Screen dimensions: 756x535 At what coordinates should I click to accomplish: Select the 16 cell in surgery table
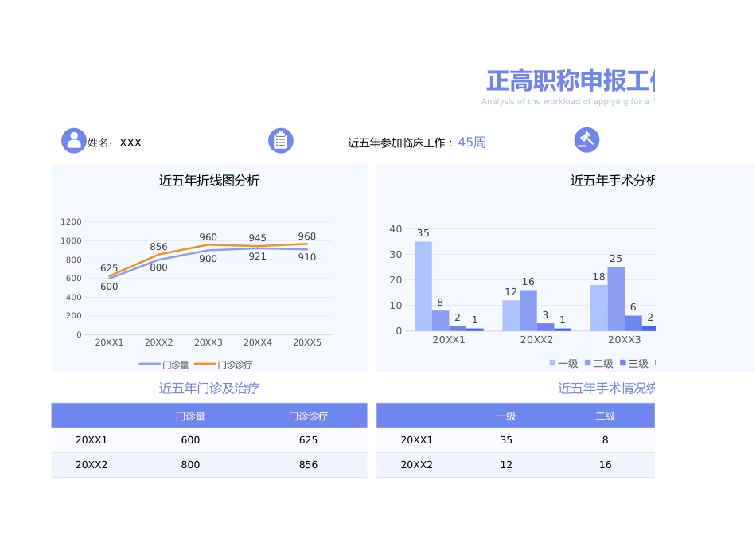605,465
